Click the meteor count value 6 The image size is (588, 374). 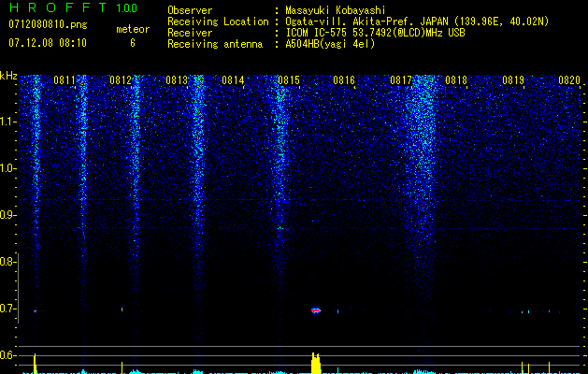tap(133, 43)
